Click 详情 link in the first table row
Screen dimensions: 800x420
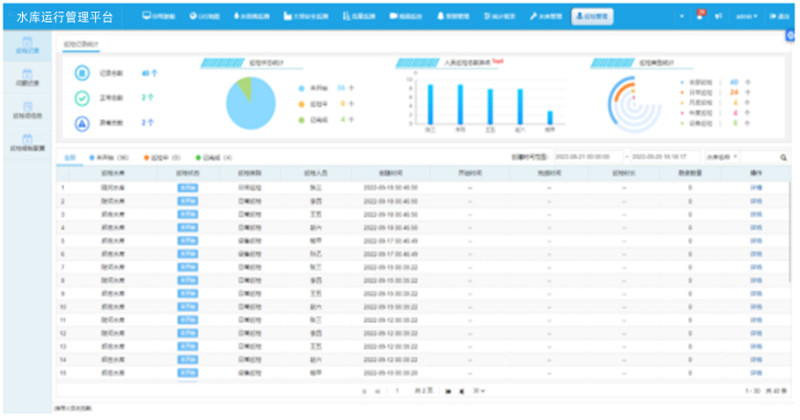(x=756, y=187)
